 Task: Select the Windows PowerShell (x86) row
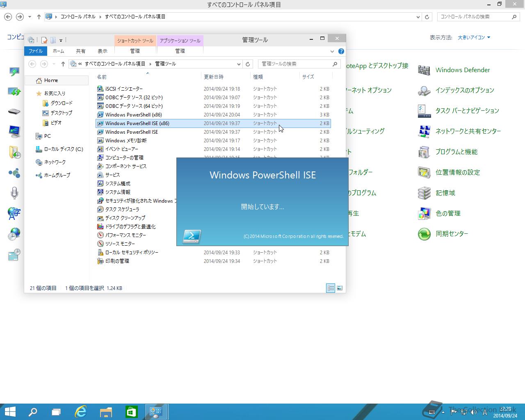pos(213,114)
